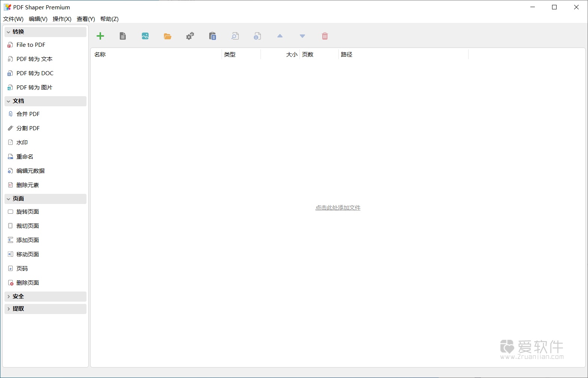Click the 页面 section title text
The image size is (588, 378).
click(18, 199)
